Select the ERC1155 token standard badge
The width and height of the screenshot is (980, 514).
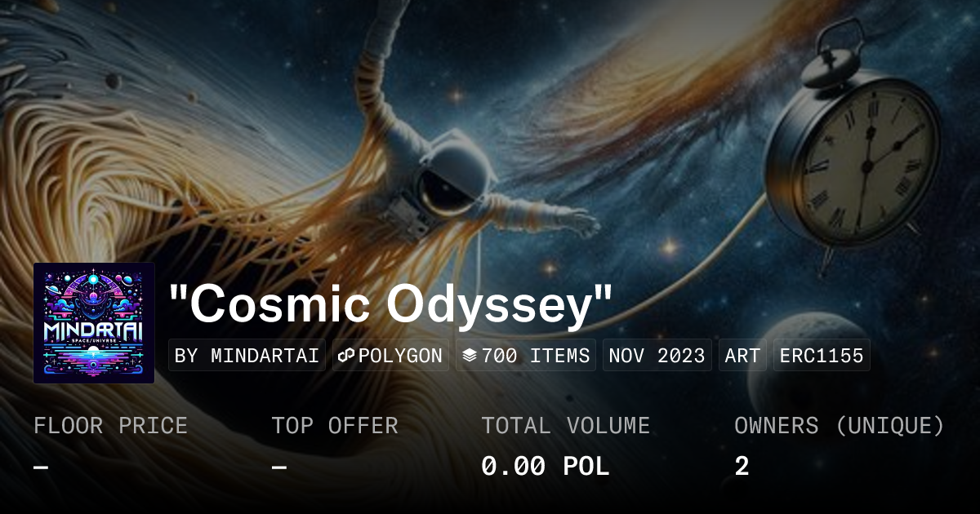click(822, 356)
